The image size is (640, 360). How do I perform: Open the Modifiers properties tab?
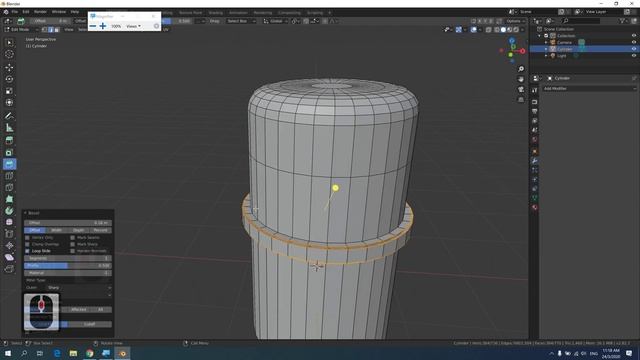(535, 161)
